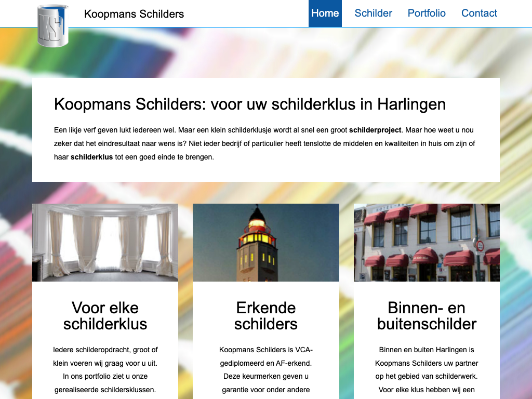
Task: Click the bold word "schilderklus" in intro
Action: coord(91,157)
